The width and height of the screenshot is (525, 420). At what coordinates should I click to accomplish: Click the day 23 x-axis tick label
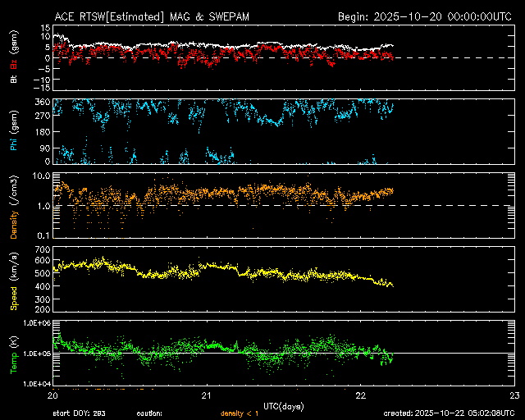coord(514,395)
